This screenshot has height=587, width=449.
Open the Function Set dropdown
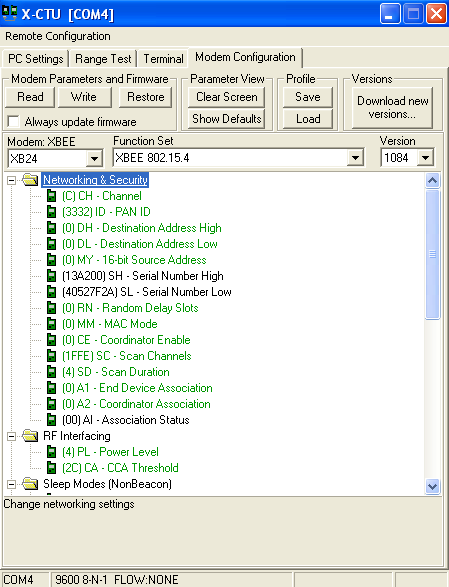tap(355, 158)
